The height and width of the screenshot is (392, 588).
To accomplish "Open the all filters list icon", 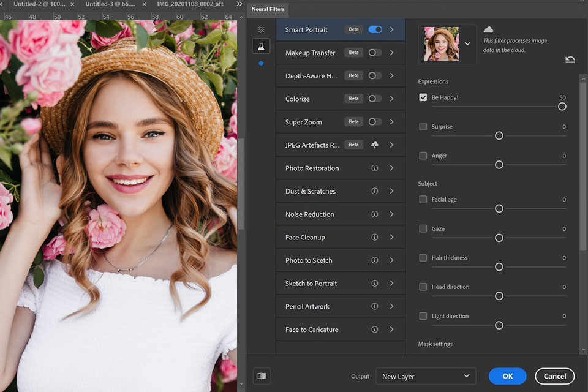I will click(x=261, y=29).
